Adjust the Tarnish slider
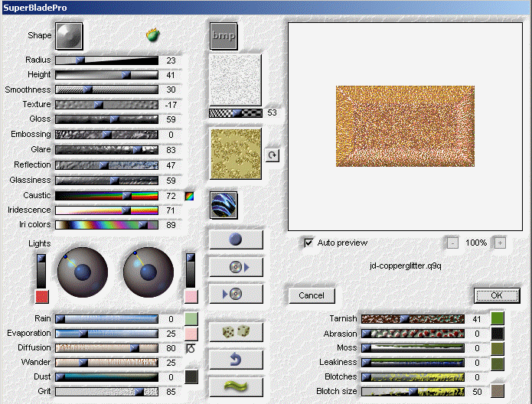532x404 pixels. [x=413, y=319]
